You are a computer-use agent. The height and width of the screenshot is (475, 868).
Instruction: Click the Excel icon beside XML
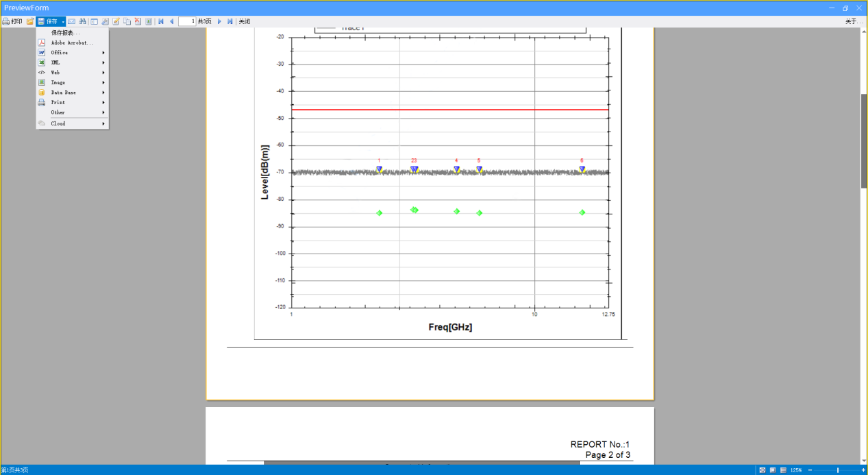point(42,62)
